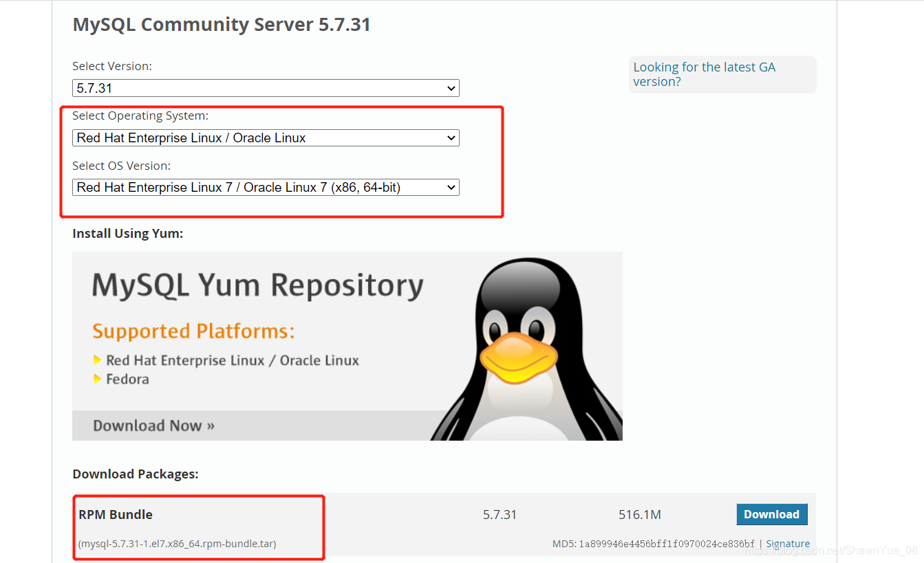Click the Download button for RPM Bundle
Screen dimensions: 924x563
(771, 514)
